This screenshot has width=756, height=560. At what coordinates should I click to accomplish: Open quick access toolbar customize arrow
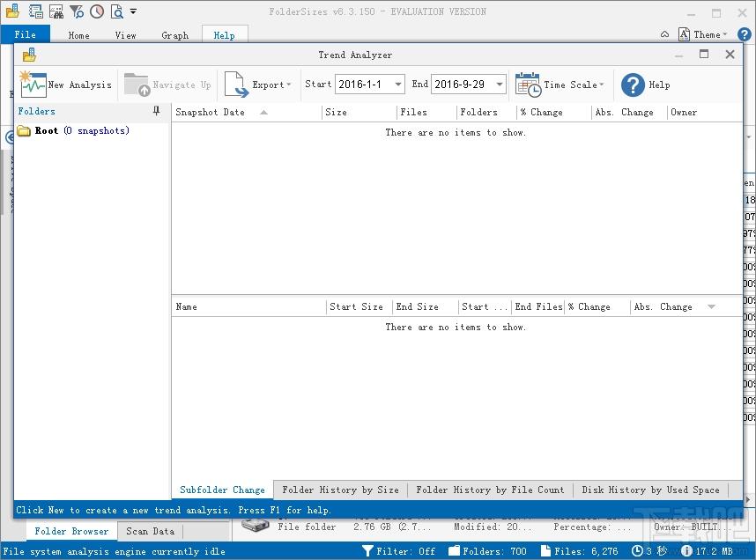tap(133, 11)
